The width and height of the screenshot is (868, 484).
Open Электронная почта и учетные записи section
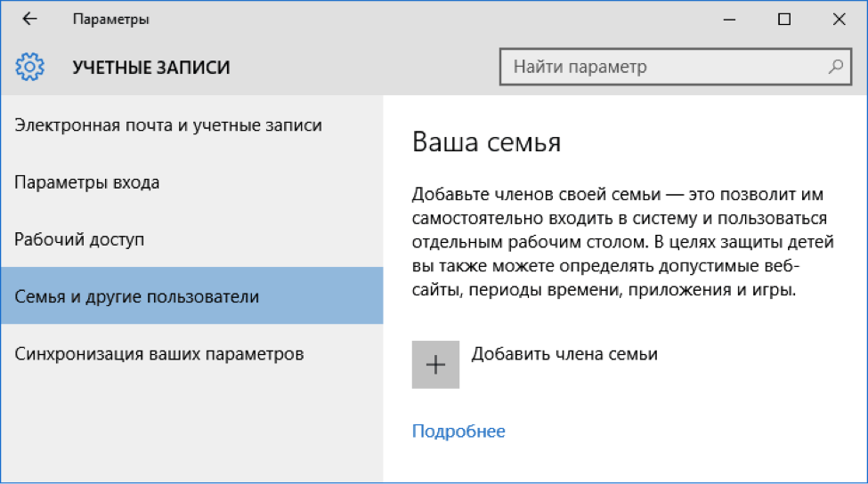coord(168,125)
